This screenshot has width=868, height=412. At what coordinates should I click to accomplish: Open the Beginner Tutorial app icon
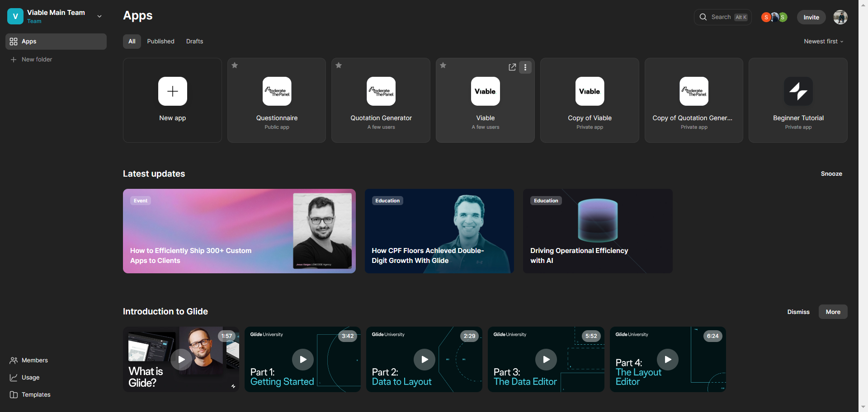798,91
